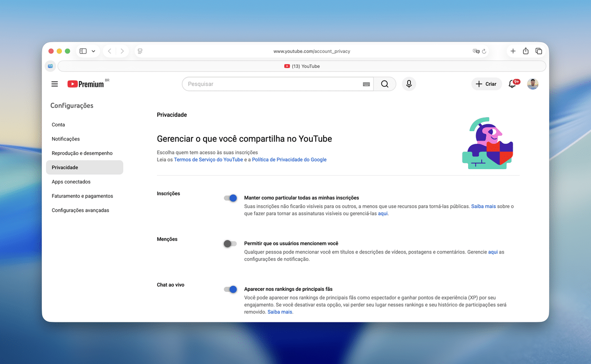Click Safari's share icon

(x=526, y=51)
